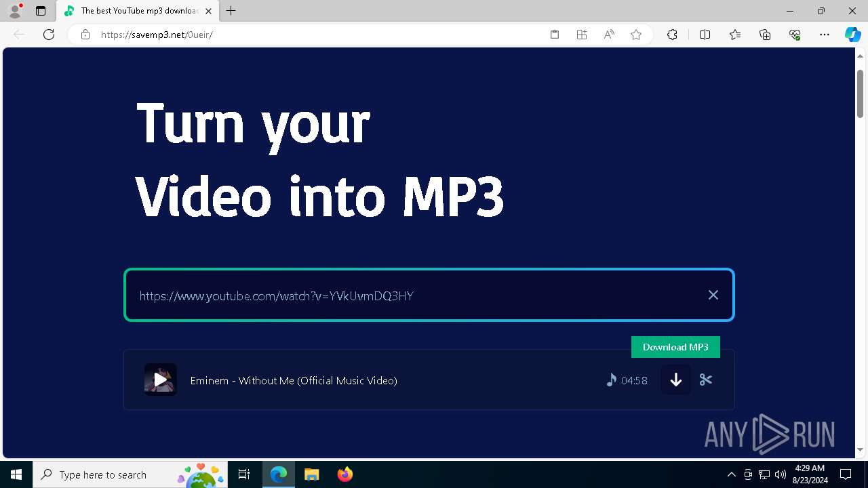Viewport: 868px width, 488px height.
Task: Open volume control in tray
Action: (781, 474)
